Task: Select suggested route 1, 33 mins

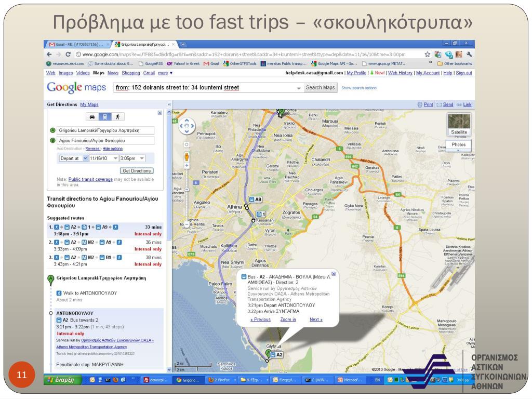Action: click(105, 230)
